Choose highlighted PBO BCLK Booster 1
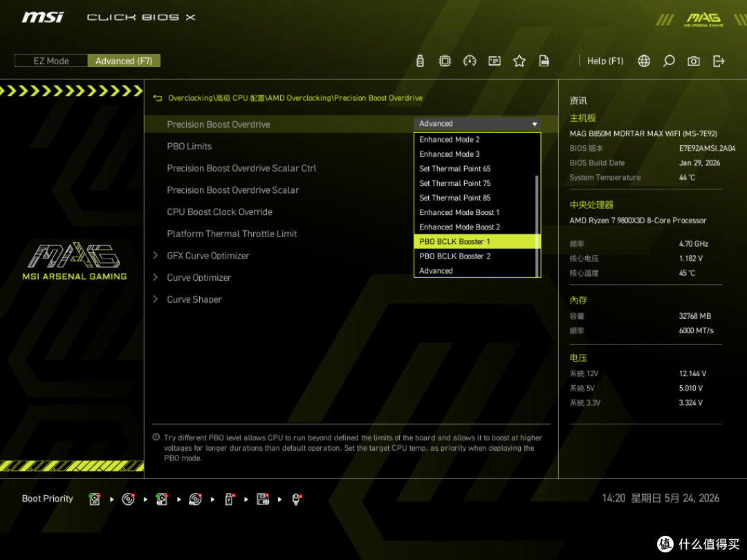 pos(477,241)
